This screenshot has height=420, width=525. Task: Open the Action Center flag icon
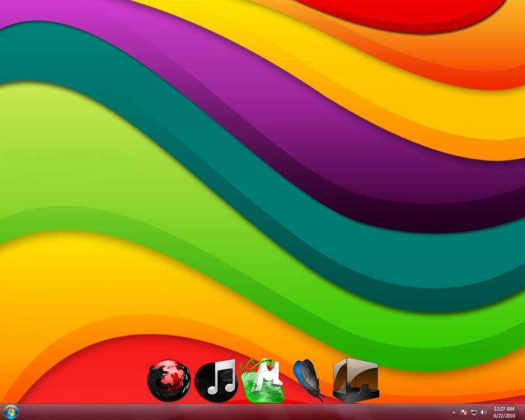point(463,412)
